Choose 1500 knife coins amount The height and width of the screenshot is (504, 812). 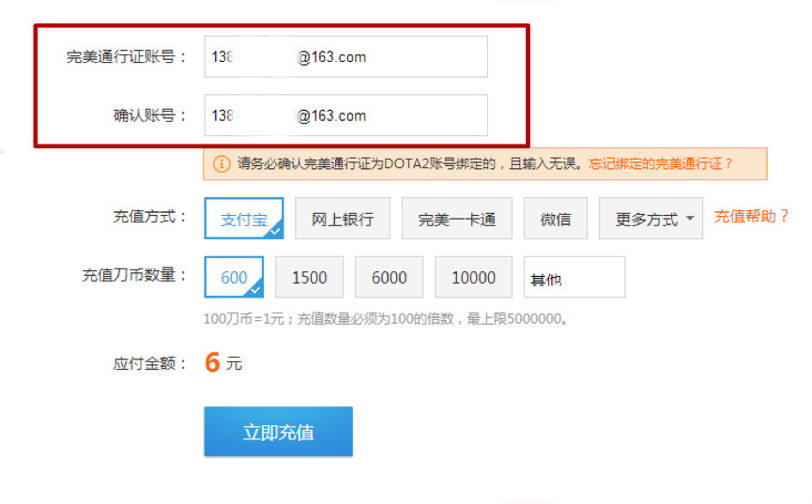(309, 277)
